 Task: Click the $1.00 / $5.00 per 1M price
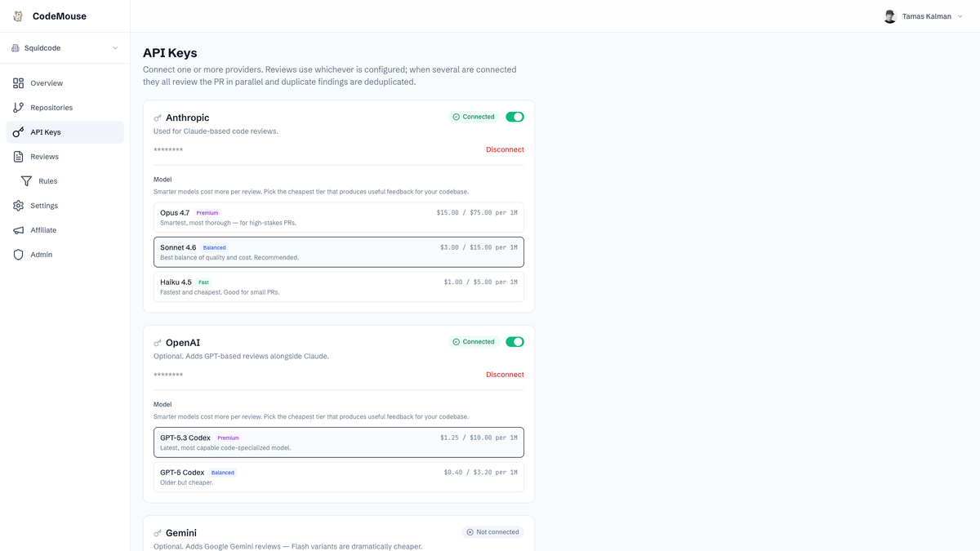coord(481,282)
